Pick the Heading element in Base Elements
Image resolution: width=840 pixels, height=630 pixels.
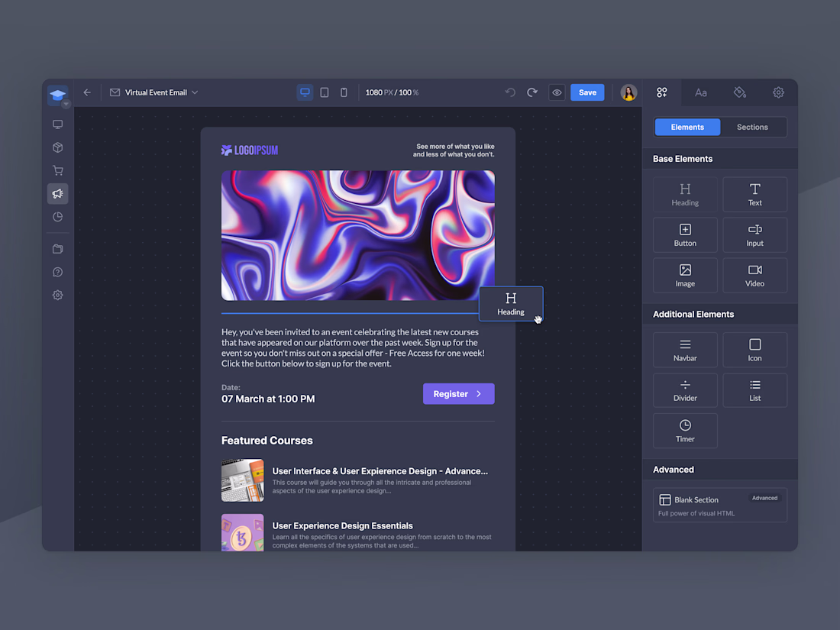(685, 195)
